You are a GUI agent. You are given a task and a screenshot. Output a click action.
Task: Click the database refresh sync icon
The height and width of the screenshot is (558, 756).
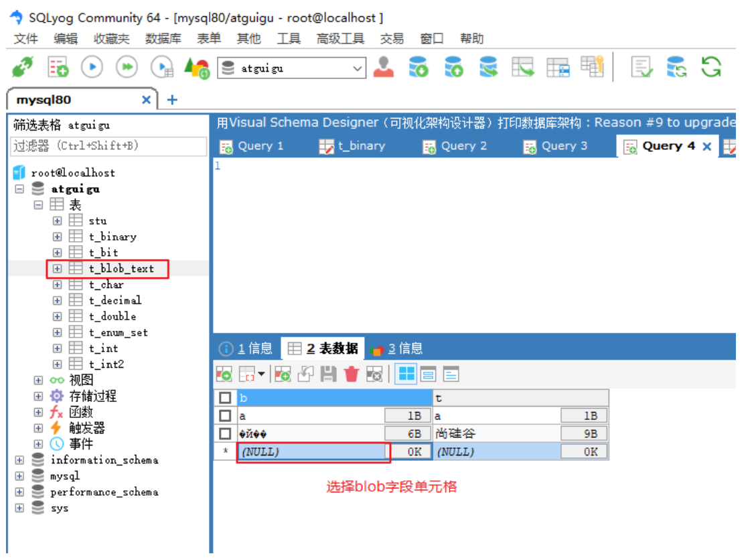(676, 67)
